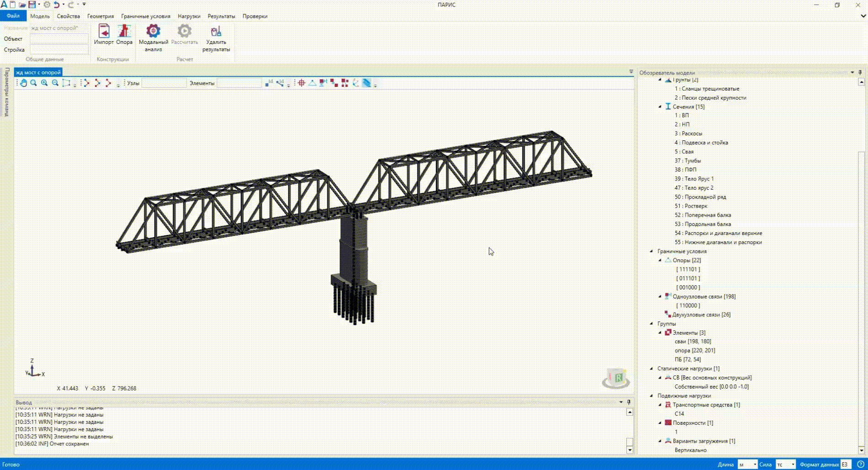Click the second node selection arrow icon
The height and width of the screenshot is (470, 868).
coord(97,83)
